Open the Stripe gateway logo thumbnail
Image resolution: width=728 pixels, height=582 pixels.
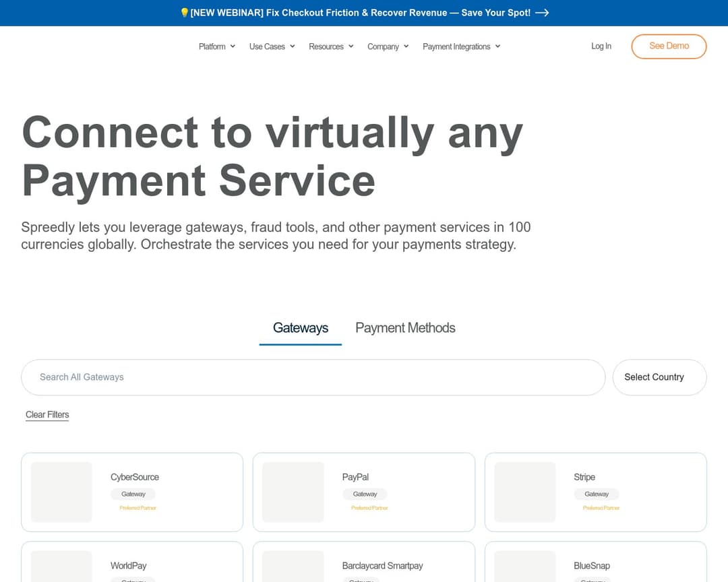pos(524,492)
